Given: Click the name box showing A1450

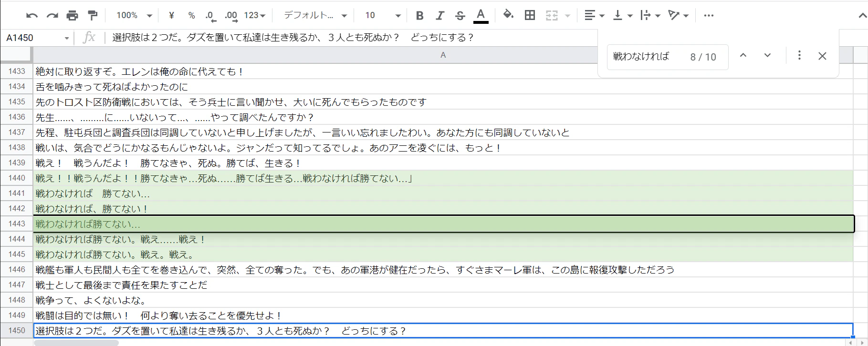Looking at the screenshot, I should coord(31,38).
